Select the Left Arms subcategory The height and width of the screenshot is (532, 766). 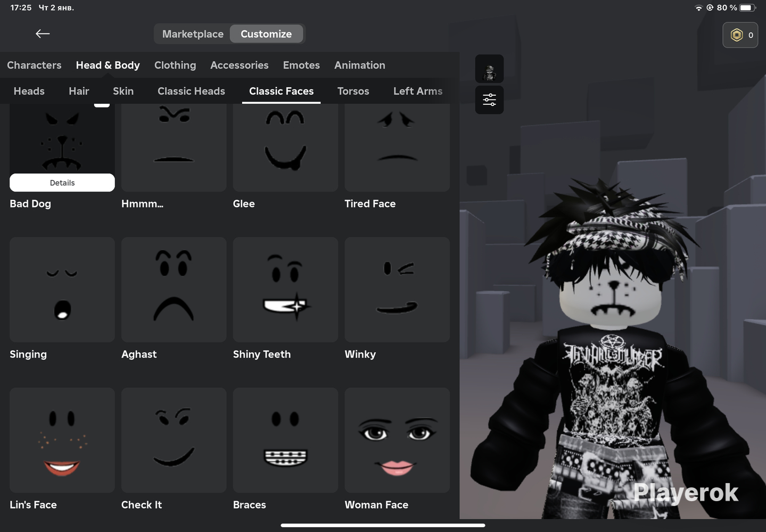pyautogui.click(x=418, y=91)
